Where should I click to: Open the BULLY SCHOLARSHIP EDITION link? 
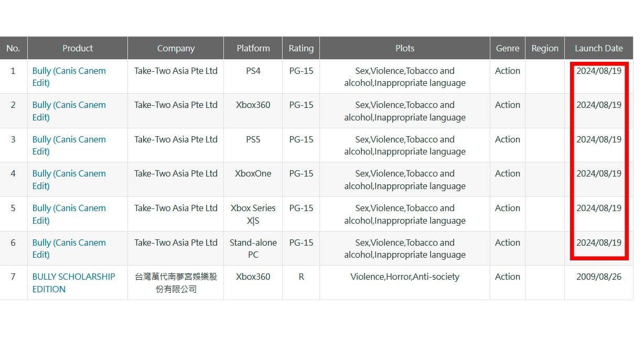(73, 283)
